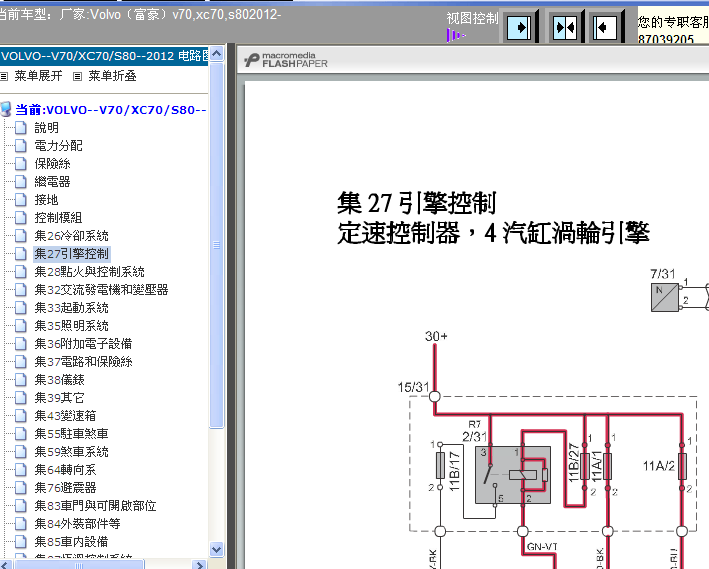
Task: Open 集83車門與可開啟部位
Action: coord(95,506)
